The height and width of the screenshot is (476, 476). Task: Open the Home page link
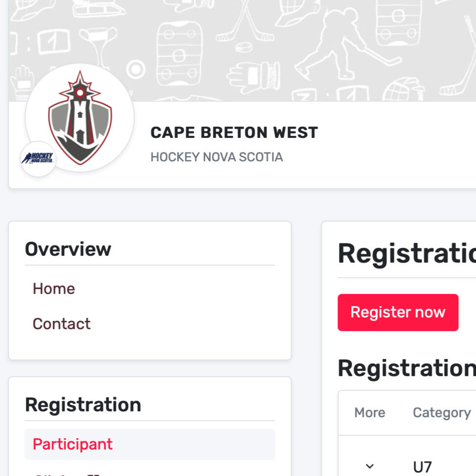click(x=54, y=289)
